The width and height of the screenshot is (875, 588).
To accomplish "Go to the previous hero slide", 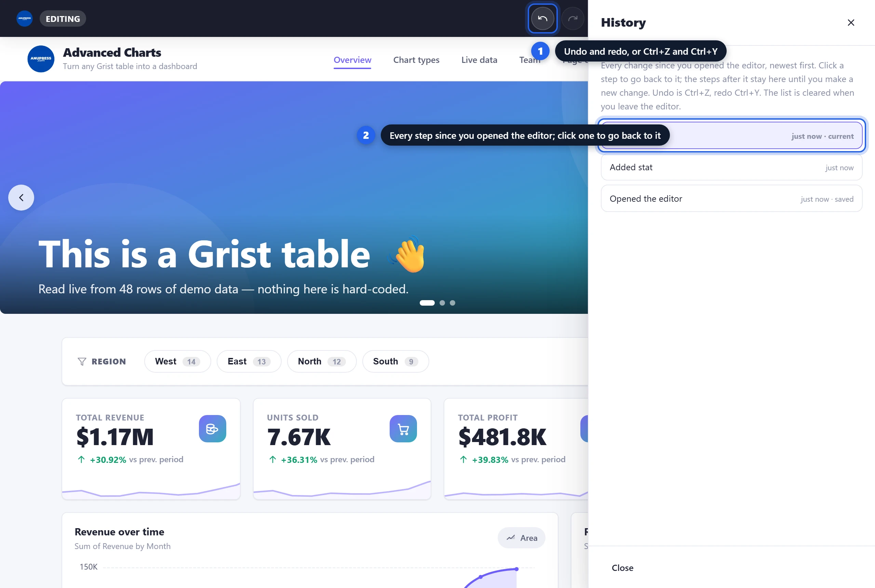I will click(x=21, y=198).
